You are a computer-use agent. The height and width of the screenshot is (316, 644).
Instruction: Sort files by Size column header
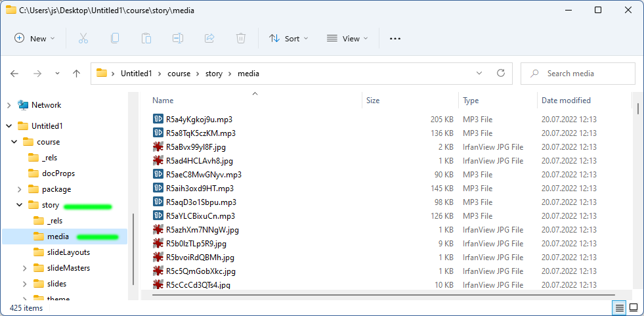pyautogui.click(x=373, y=101)
